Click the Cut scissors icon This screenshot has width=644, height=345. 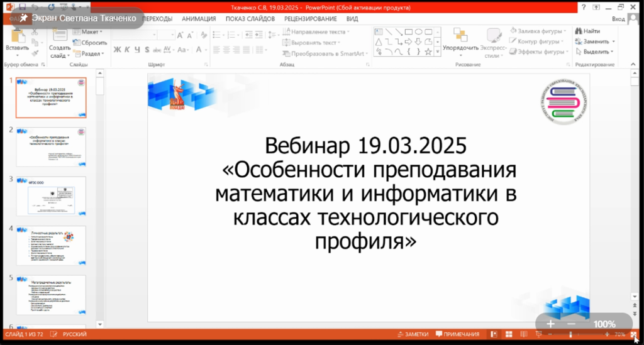pos(35,32)
